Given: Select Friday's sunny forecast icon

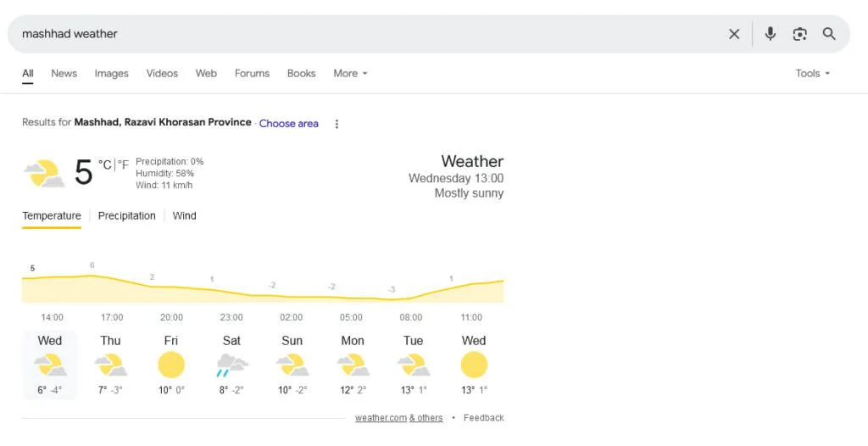Looking at the screenshot, I should point(171,365).
